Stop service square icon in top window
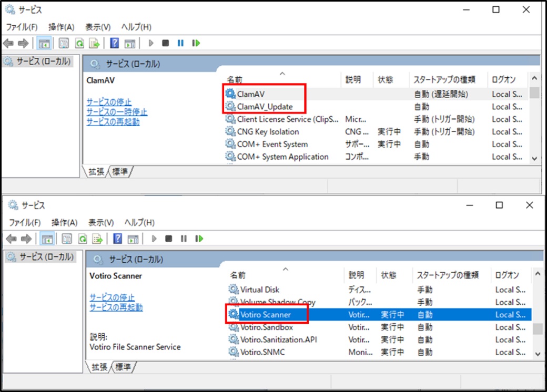 click(165, 43)
